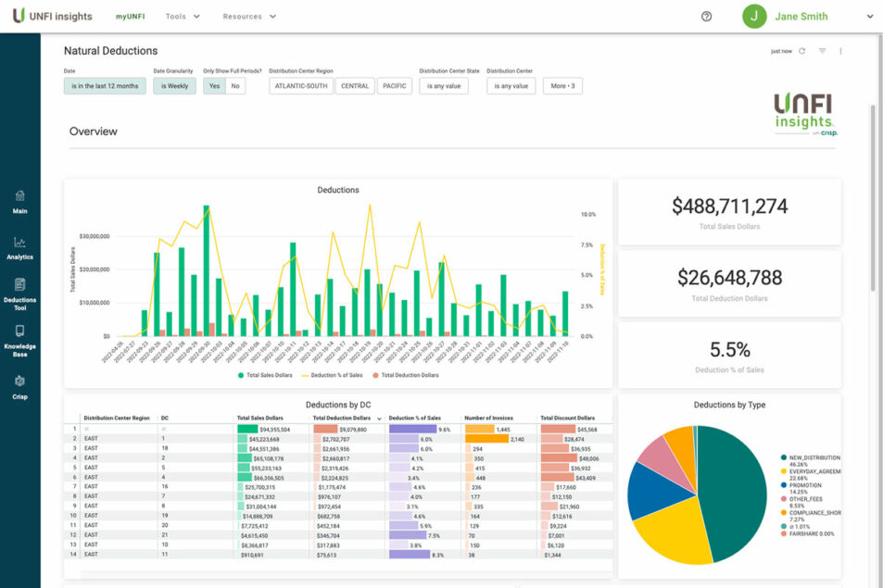The height and width of the screenshot is (588, 883).
Task: Click the $26,648,788 Total Deduction Dollars tile
Action: coord(730,283)
